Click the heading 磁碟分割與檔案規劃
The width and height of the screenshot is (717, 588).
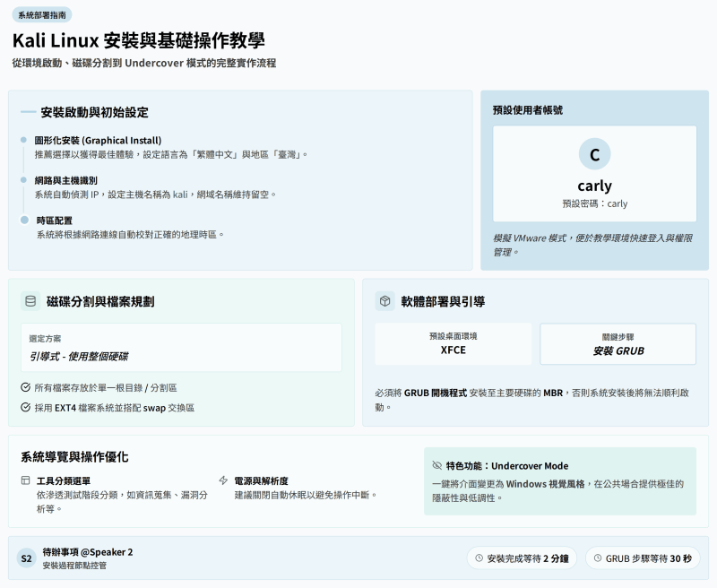[x=100, y=301]
